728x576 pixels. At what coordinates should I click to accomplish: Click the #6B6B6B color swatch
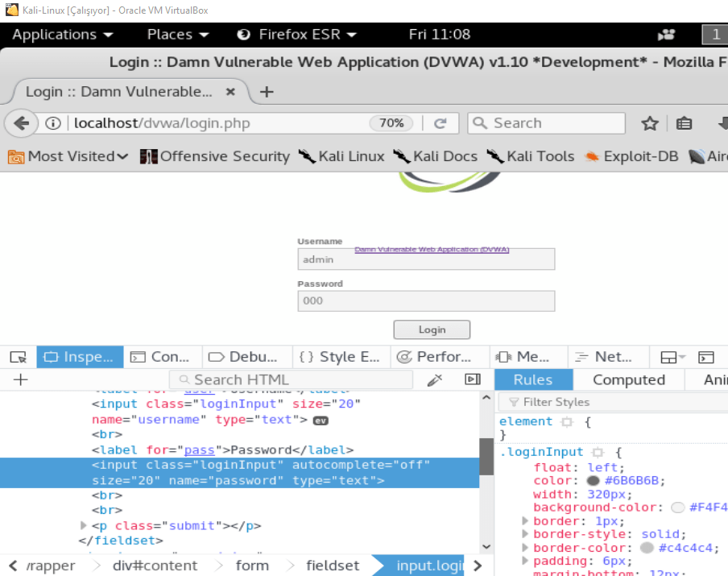(x=594, y=481)
